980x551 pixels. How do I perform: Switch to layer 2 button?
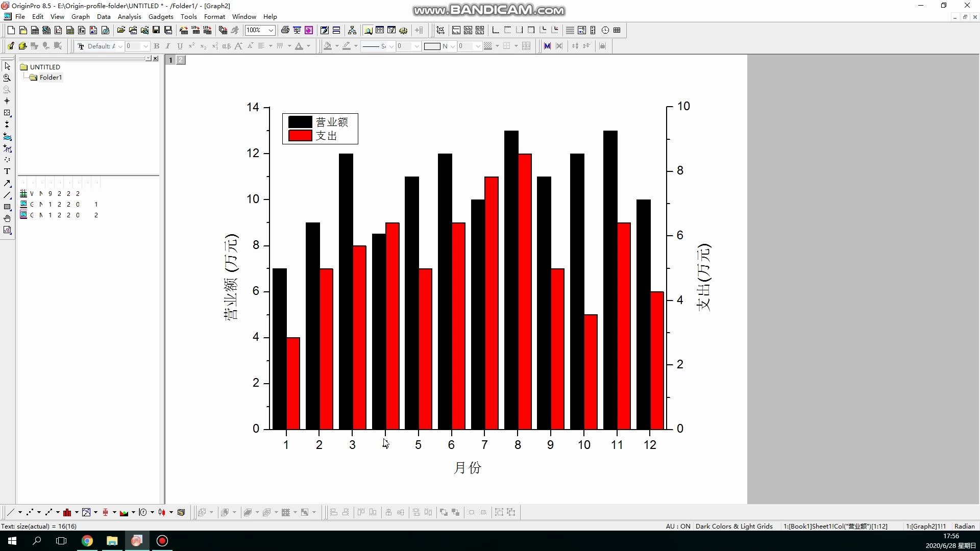point(181,60)
